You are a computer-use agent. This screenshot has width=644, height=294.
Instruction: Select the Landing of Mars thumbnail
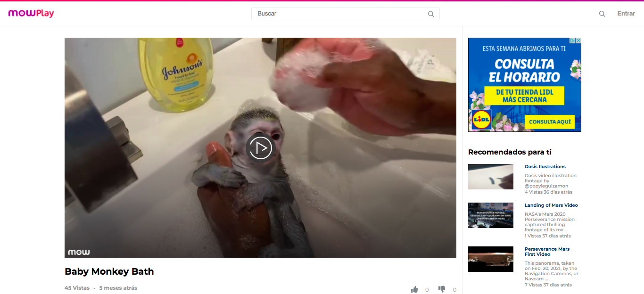pyautogui.click(x=491, y=215)
